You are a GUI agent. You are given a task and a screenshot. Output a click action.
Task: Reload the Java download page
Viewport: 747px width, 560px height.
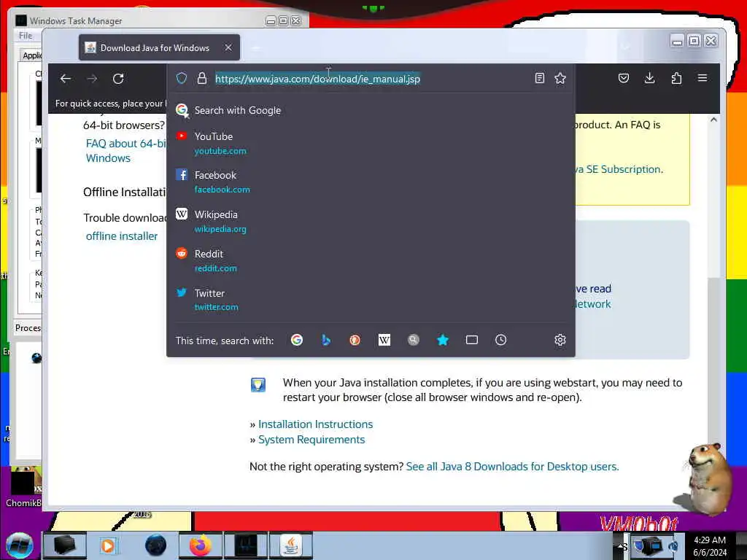point(118,79)
